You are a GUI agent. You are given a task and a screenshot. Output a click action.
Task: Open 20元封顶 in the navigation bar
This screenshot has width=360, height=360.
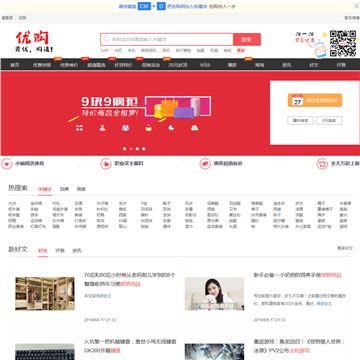[x=178, y=65]
